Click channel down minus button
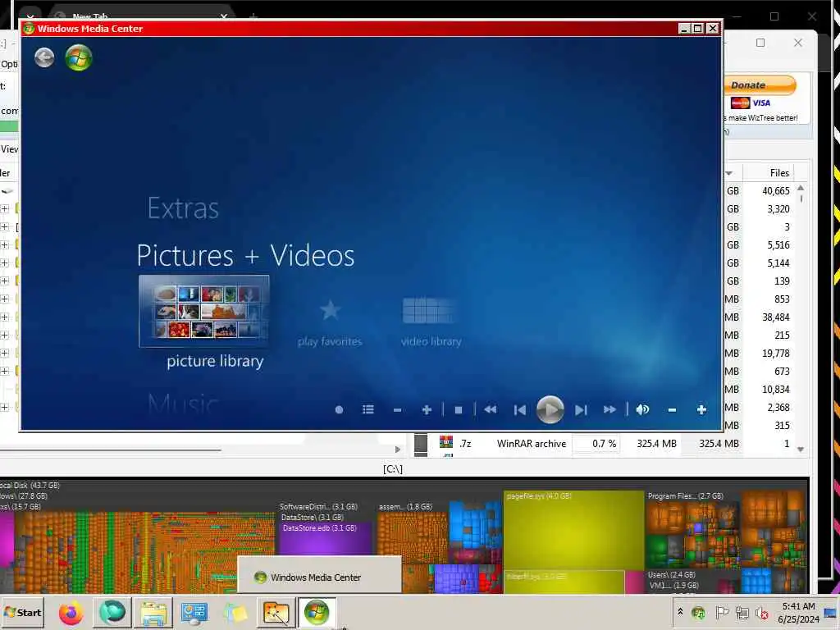 [397, 410]
